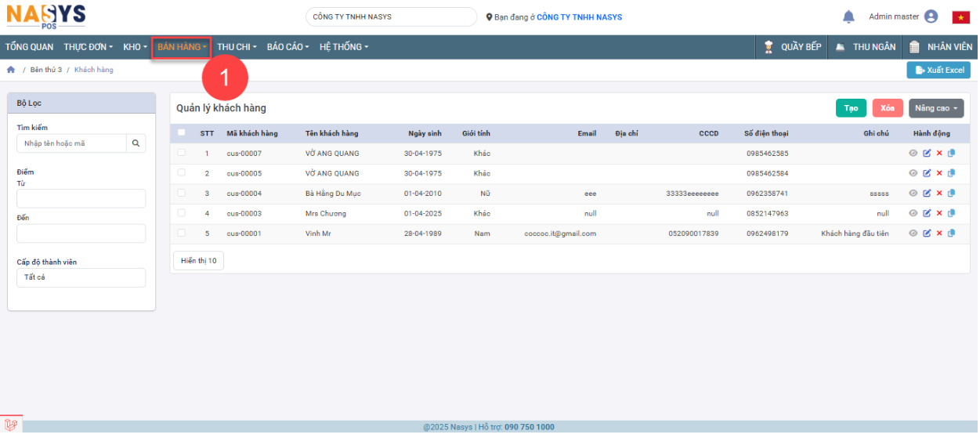Copy customer cus-00004 using duplicate icon
The width and height of the screenshot is (980, 438).
(x=952, y=194)
